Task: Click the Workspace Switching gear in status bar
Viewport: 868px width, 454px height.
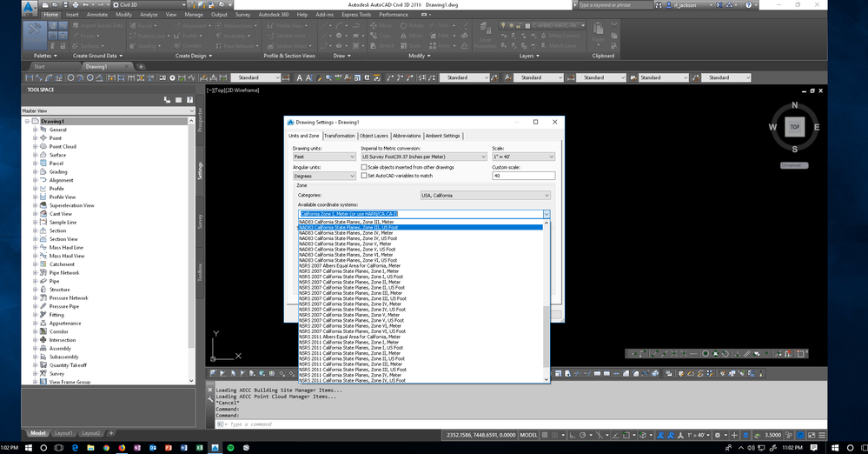Action: (x=718, y=435)
